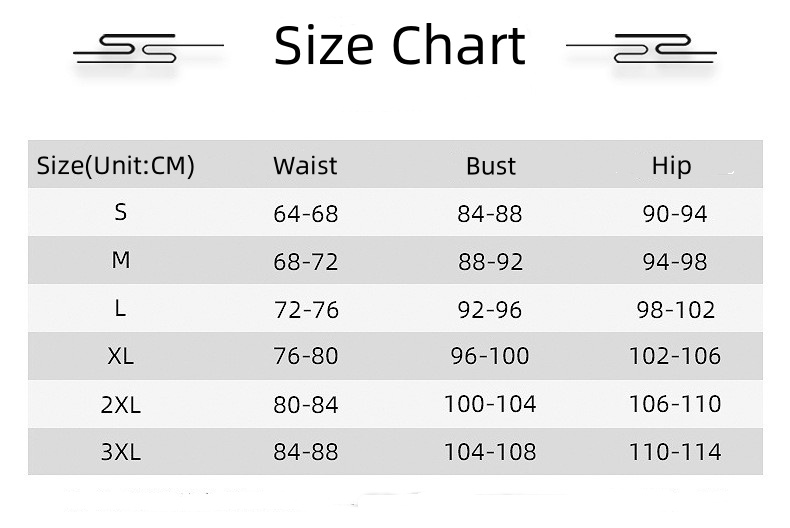This screenshot has width=790, height=528.
Task: Select the L size row label
Action: 121,309
